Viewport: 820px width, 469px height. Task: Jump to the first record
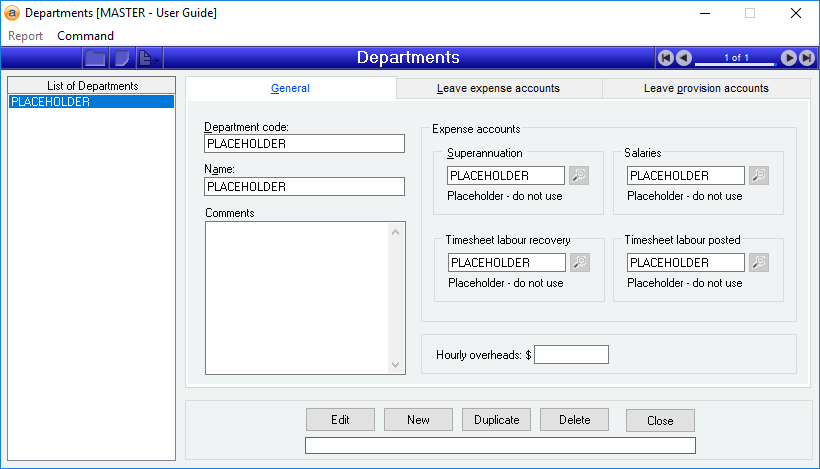tap(665, 58)
